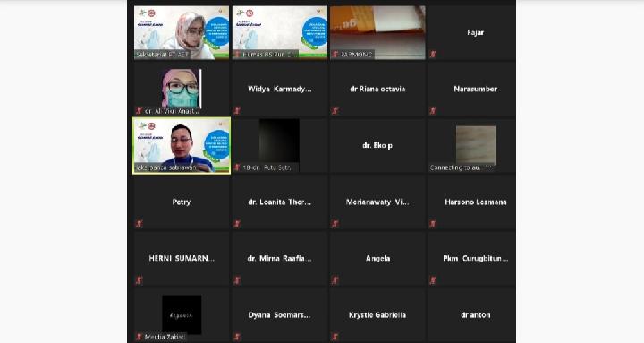Click the name 'dr Riana octavia'
Image resolution: width=644 pixels, height=343 pixels.
377,89
